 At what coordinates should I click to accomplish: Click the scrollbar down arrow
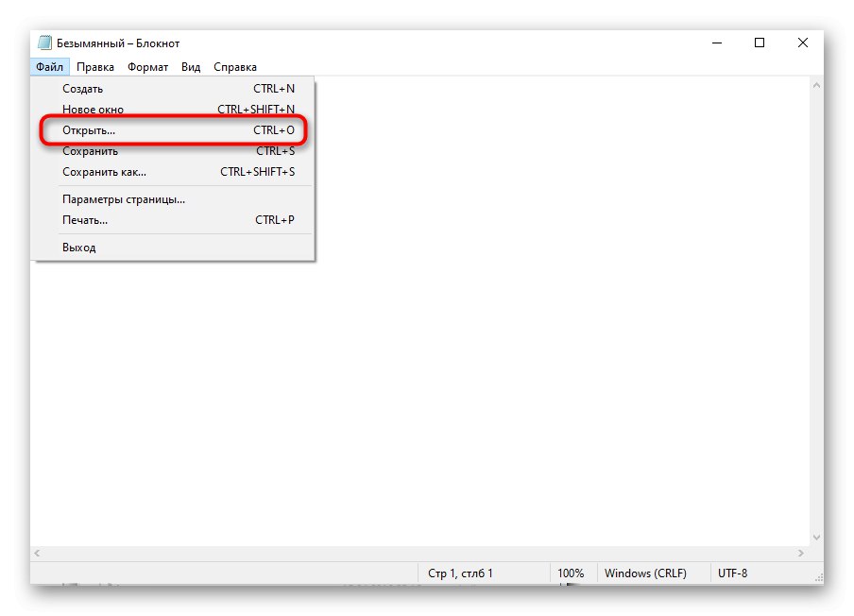(x=817, y=537)
